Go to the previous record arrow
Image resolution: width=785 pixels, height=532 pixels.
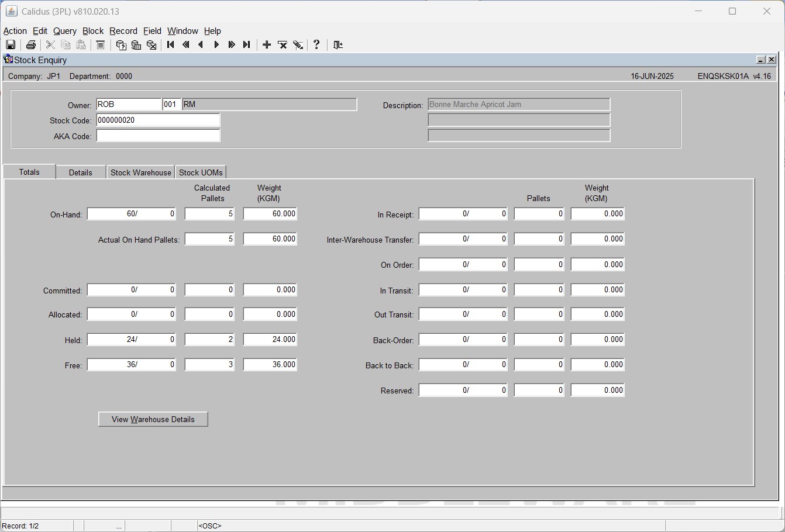[201, 45]
